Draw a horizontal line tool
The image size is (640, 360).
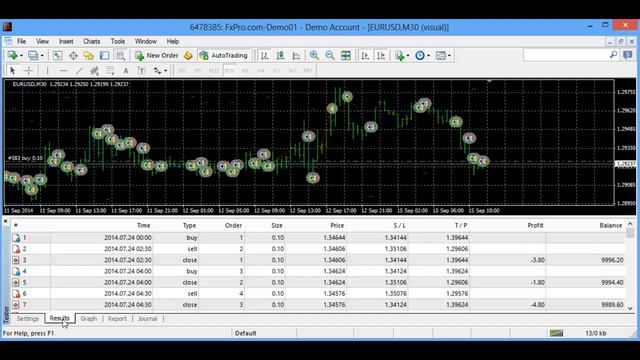point(63,71)
